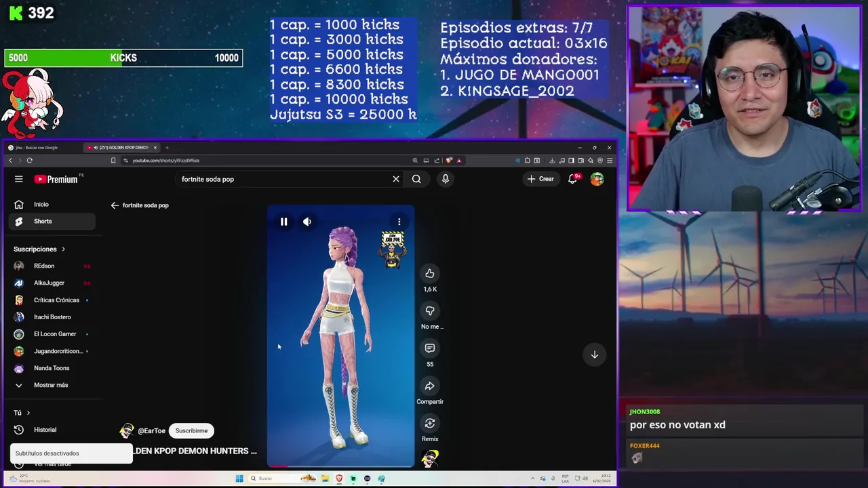Open the Short's title GOLDEN KPOP DEMON HUNTERS
The width and height of the screenshot is (868, 488).
pyautogui.click(x=195, y=451)
